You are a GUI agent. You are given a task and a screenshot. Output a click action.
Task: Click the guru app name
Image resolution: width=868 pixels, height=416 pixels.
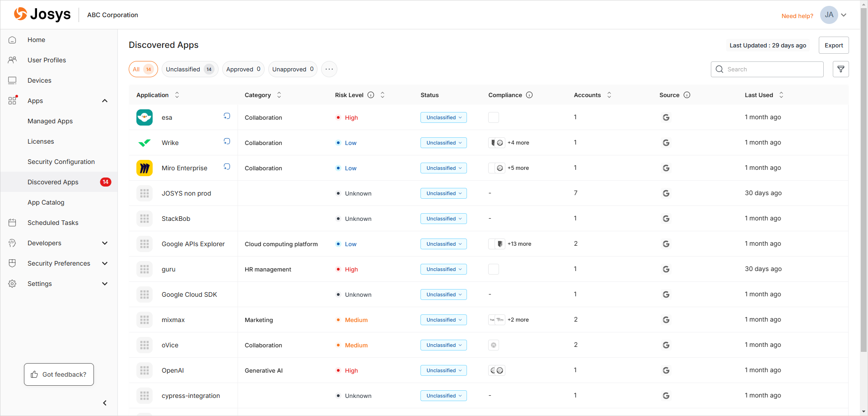[x=168, y=269]
